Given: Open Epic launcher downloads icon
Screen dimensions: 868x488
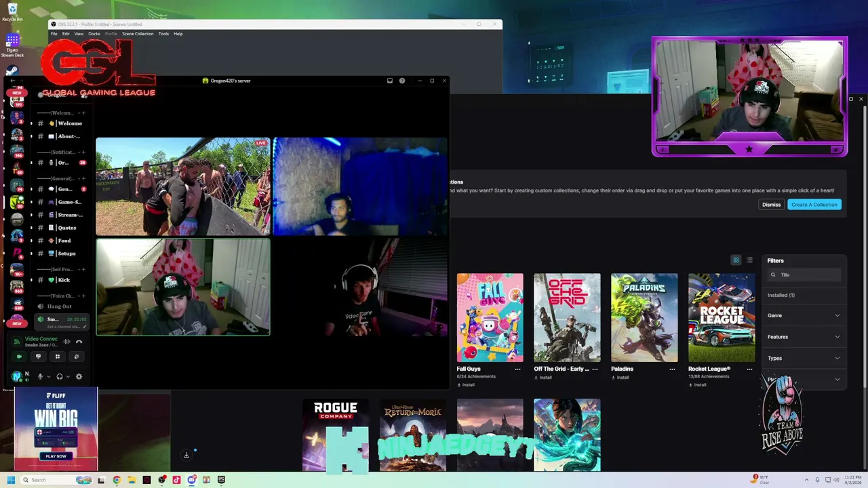Looking at the screenshot, I should [186, 455].
